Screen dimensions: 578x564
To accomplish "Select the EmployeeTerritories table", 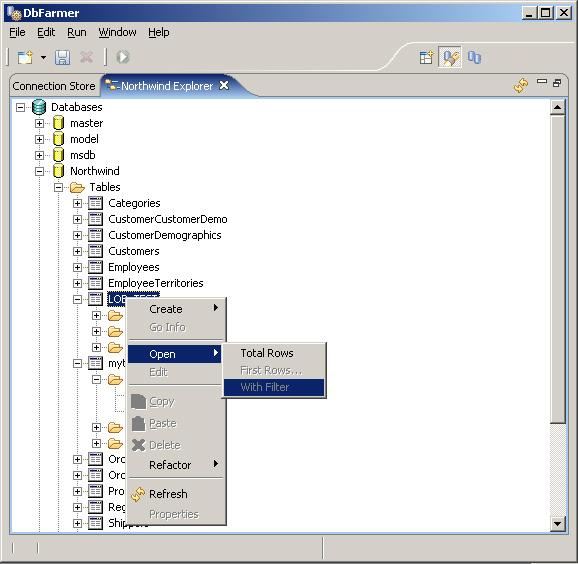I will pos(156,283).
